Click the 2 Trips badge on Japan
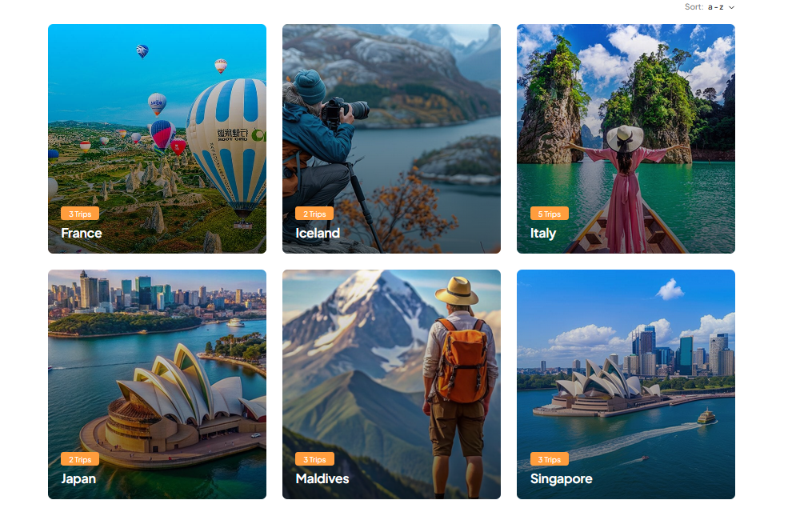The image size is (812, 512). [80, 459]
